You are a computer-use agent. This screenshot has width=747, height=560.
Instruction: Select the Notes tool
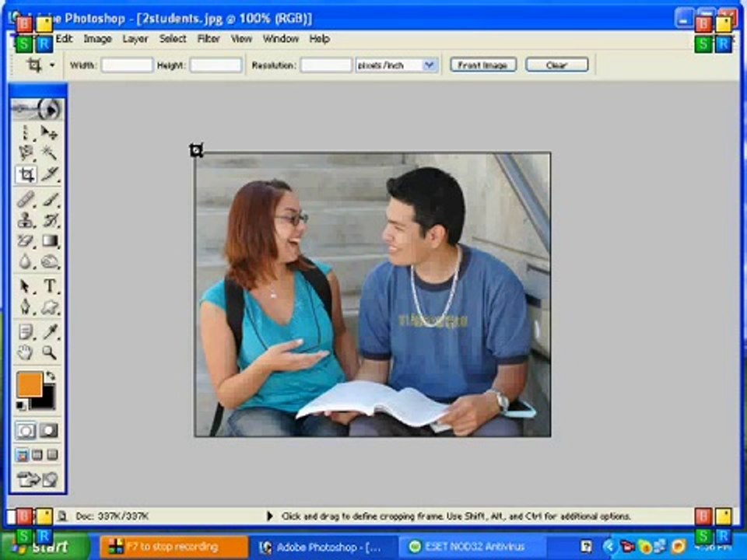pyautogui.click(x=26, y=331)
